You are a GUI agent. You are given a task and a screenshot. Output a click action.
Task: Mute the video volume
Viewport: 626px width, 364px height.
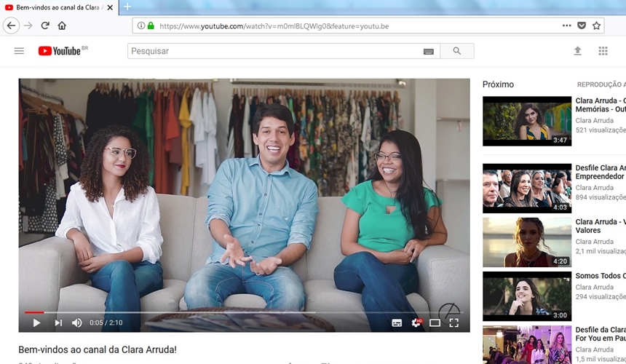pos(77,323)
